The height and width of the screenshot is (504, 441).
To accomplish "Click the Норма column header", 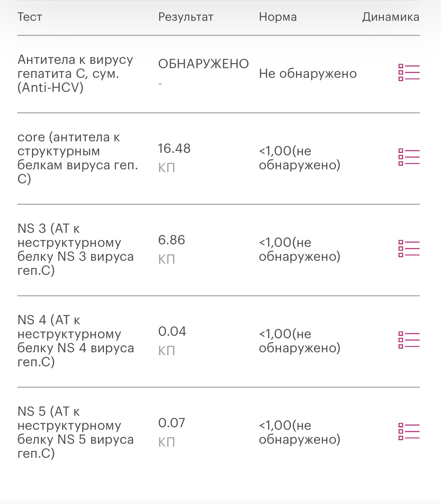I will (x=278, y=17).
